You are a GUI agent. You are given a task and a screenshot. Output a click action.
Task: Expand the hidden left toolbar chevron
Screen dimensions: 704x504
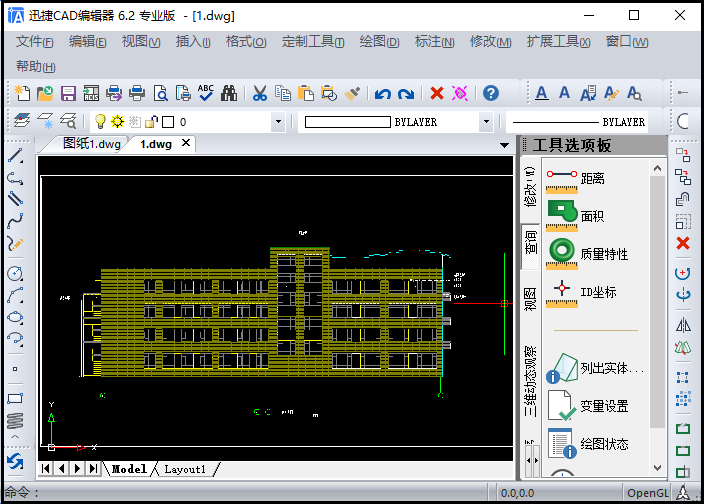click(x=15, y=437)
